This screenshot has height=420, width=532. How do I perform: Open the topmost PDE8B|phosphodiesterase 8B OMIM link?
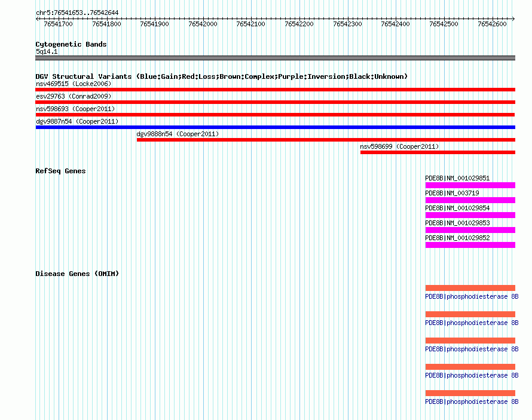coord(472,296)
